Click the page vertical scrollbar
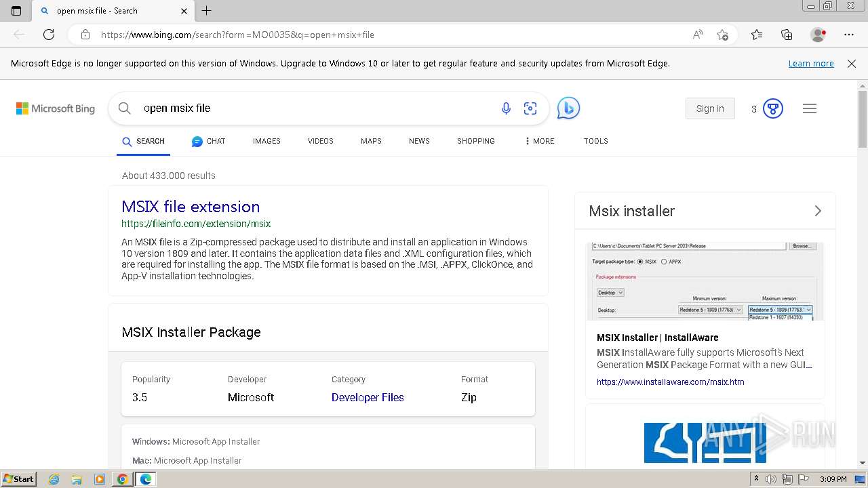The width and height of the screenshot is (868, 488). (x=863, y=119)
